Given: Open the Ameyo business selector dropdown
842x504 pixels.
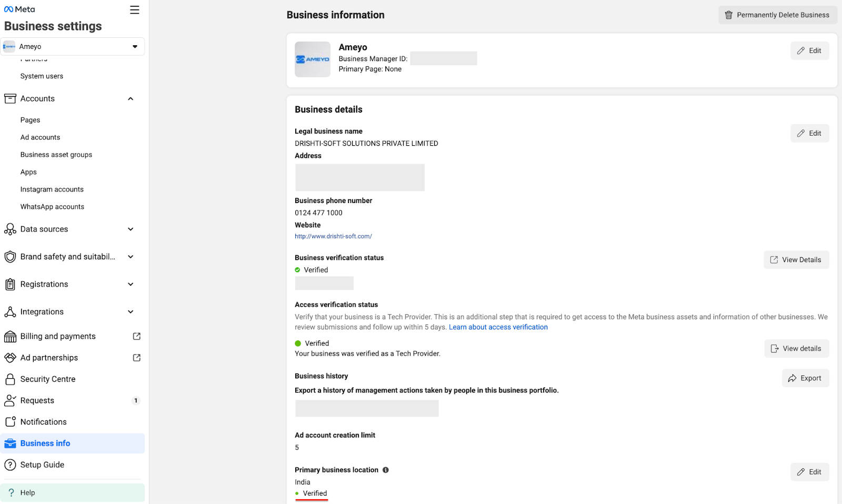Looking at the screenshot, I should pyautogui.click(x=73, y=46).
